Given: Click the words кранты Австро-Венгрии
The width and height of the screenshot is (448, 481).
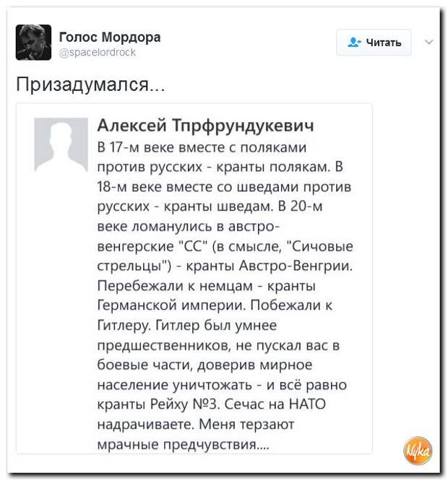Looking at the screenshot, I should click(270, 266).
